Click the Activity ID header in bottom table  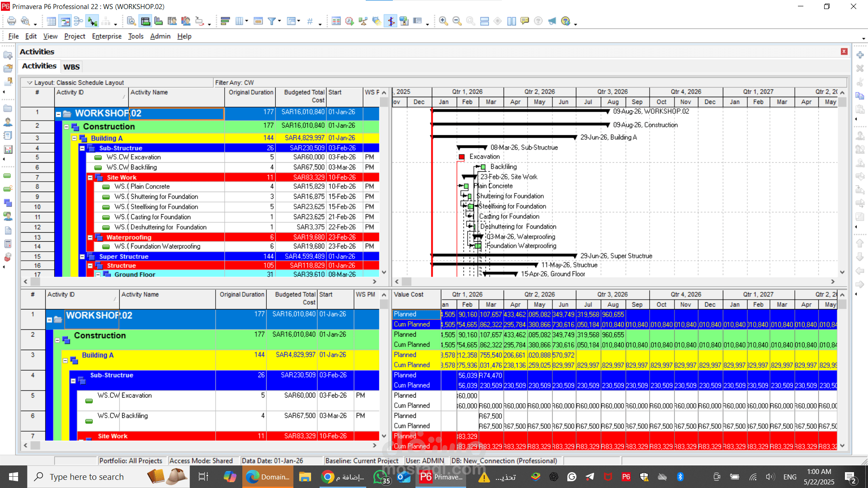tap(83, 299)
